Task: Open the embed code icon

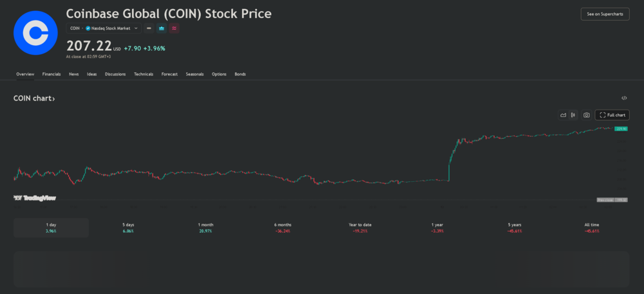Action: (x=624, y=98)
